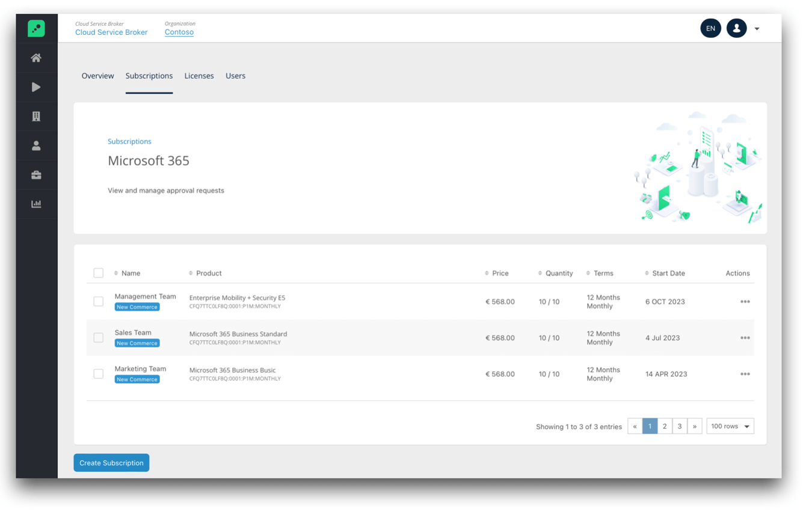Switch to the Licenses tab
The height and width of the screenshot is (515, 812).
click(199, 76)
